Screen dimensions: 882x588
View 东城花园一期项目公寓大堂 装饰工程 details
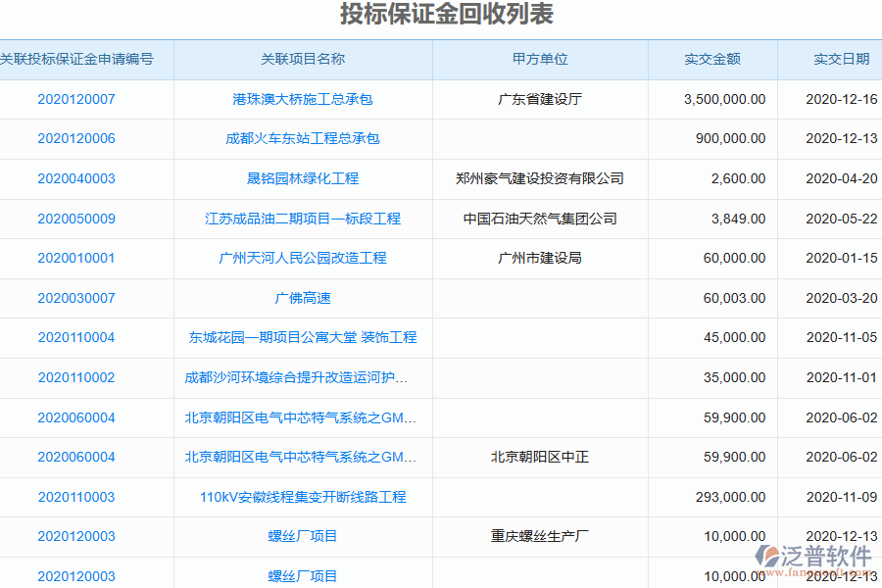[299, 337]
